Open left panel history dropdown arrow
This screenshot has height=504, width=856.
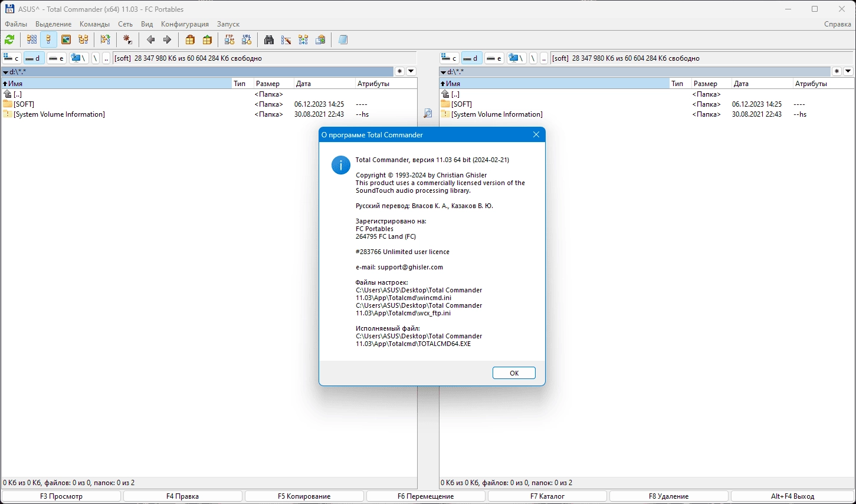(x=411, y=71)
